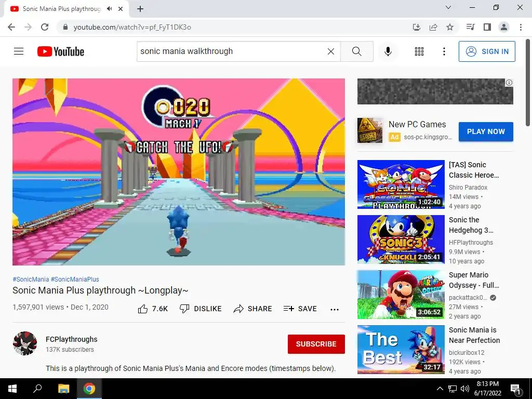Show hidden system tray icons
This screenshot has width=532, height=399.
(x=440, y=389)
